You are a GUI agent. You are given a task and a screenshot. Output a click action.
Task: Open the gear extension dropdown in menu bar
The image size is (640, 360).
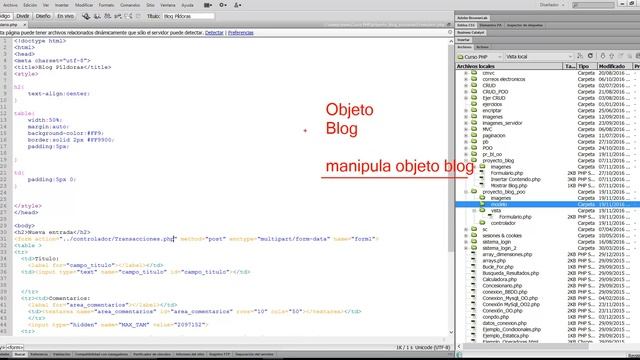[223, 5]
